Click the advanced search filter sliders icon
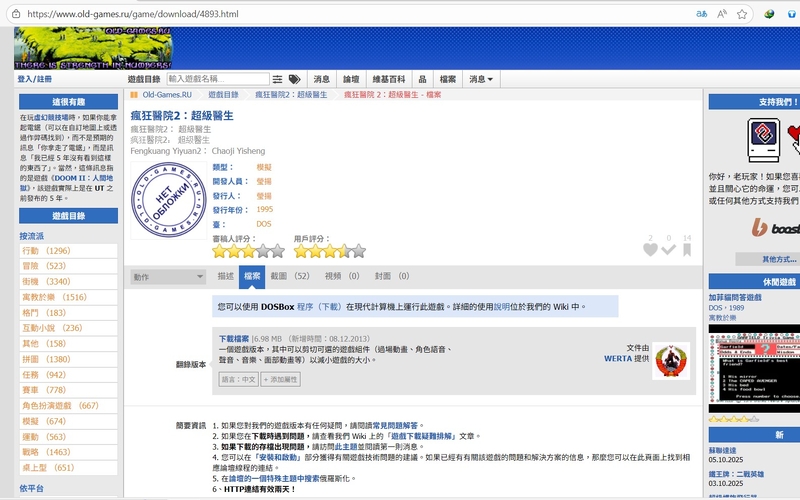The width and height of the screenshot is (800, 500). click(x=277, y=79)
